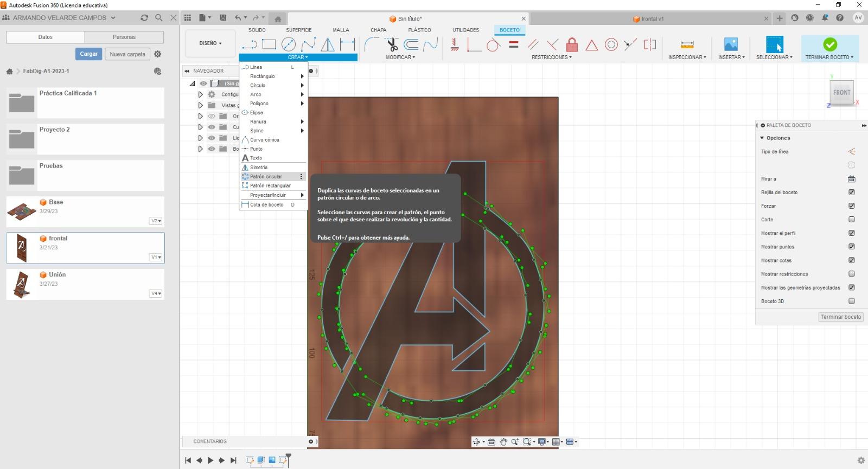Select the Sketch Dimension toolbar icon

(347, 44)
